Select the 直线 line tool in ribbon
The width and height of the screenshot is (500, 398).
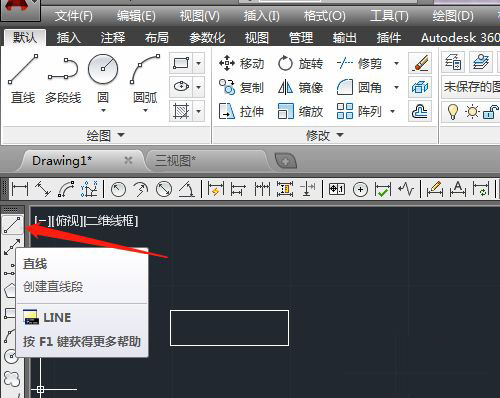[23, 78]
